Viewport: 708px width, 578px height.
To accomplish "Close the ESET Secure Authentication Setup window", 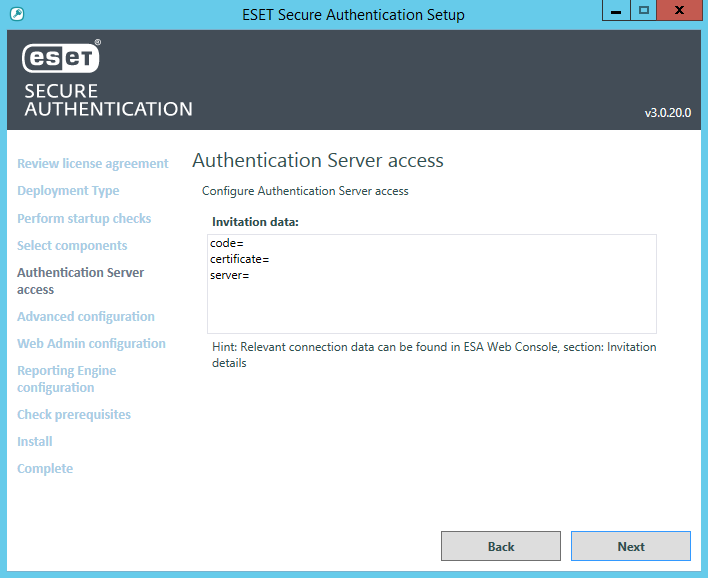I will click(x=680, y=11).
